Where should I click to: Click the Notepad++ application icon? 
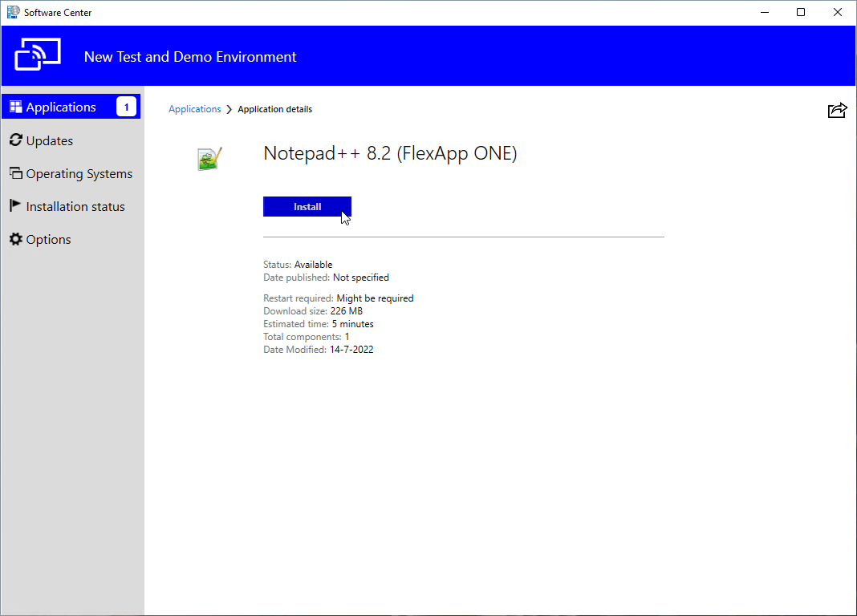209,159
